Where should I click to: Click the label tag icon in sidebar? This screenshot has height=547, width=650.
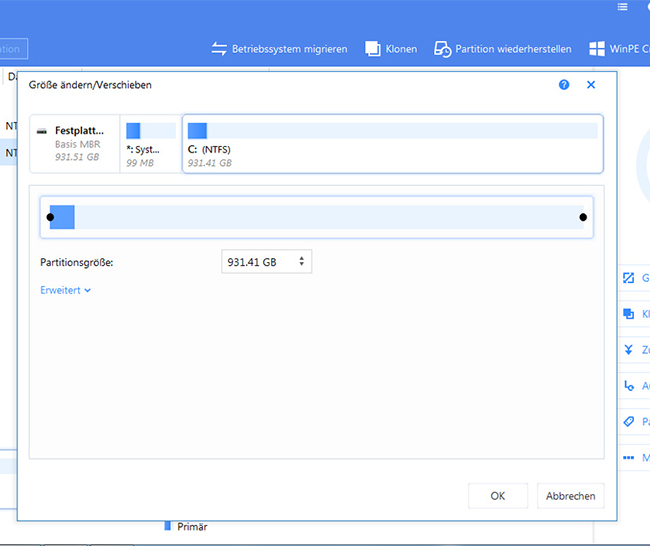point(629,422)
